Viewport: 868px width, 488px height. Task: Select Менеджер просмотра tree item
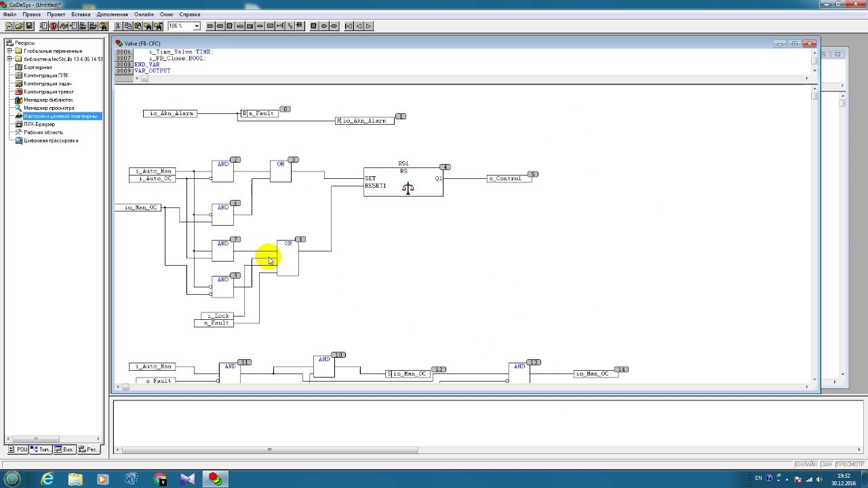49,108
